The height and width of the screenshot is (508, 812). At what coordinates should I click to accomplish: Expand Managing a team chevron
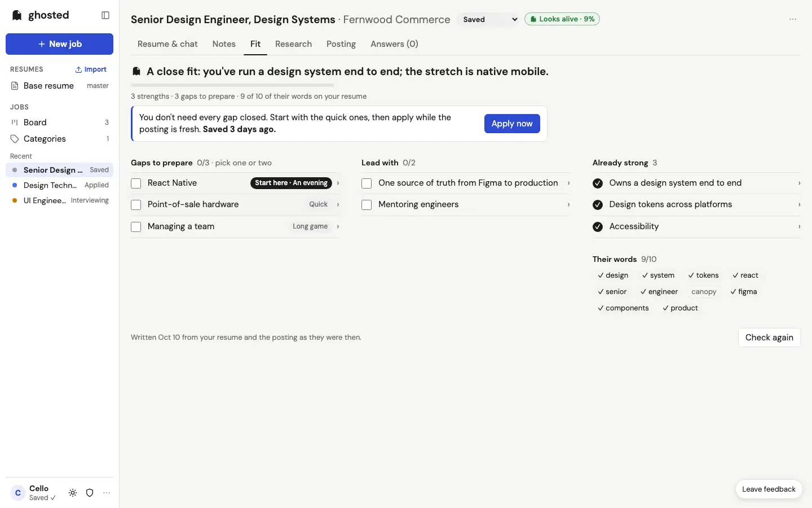338,226
